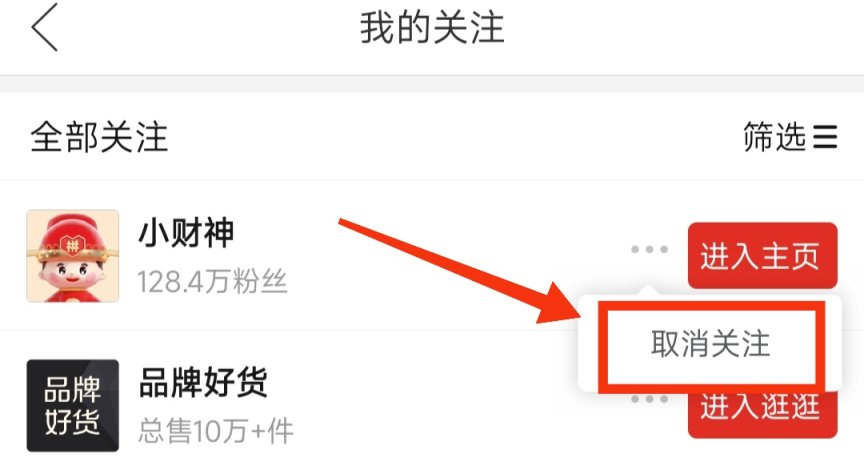Tap the 筛选 filter text label
Screen dimensions: 864x470
click(x=774, y=137)
